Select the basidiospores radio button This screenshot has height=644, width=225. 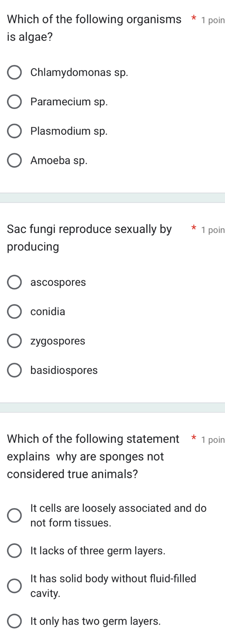tap(15, 370)
